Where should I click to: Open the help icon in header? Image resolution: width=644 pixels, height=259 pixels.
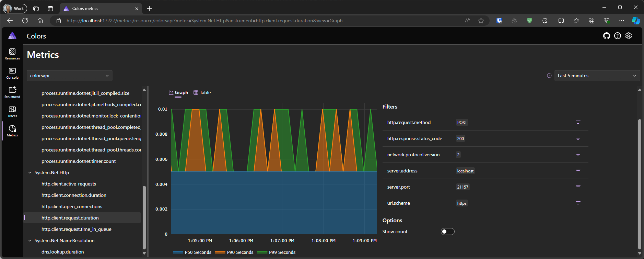click(x=617, y=36)
